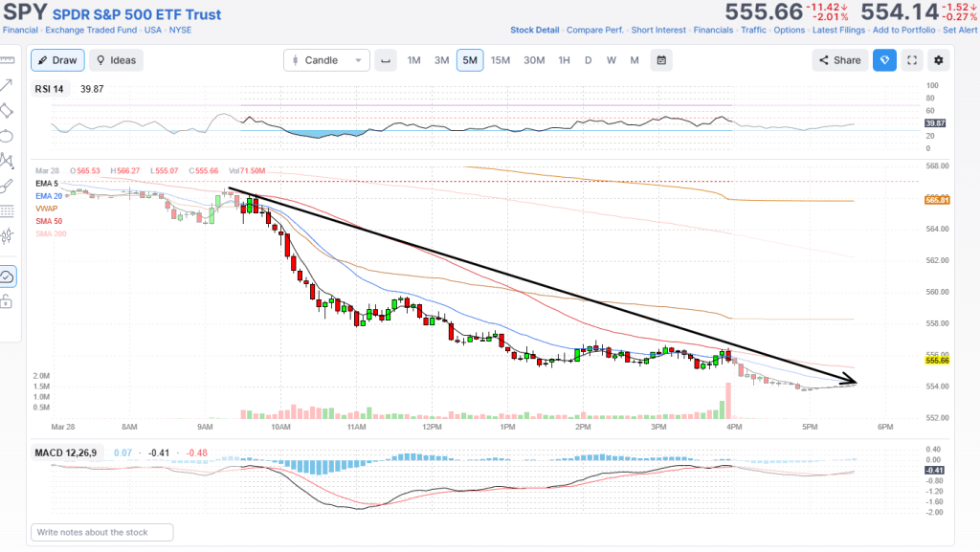980x552 pixels.
Task: Open the calendar date range picker
Action: (x=661, y=60)
